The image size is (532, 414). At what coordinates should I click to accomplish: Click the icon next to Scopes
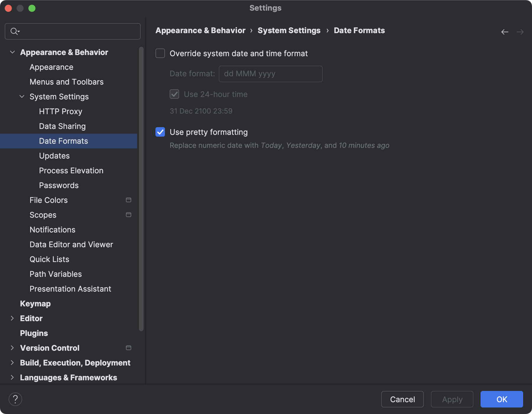[x=129, y=215]
